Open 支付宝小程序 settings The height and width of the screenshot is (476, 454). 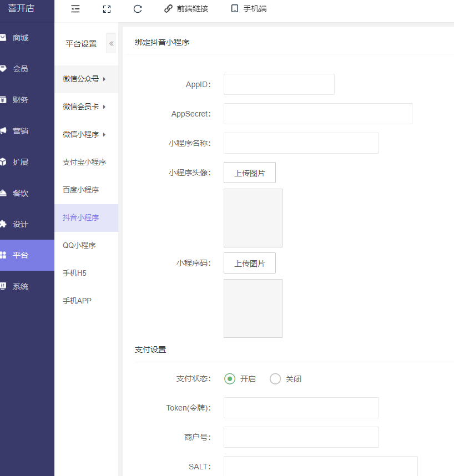point(86,162)
